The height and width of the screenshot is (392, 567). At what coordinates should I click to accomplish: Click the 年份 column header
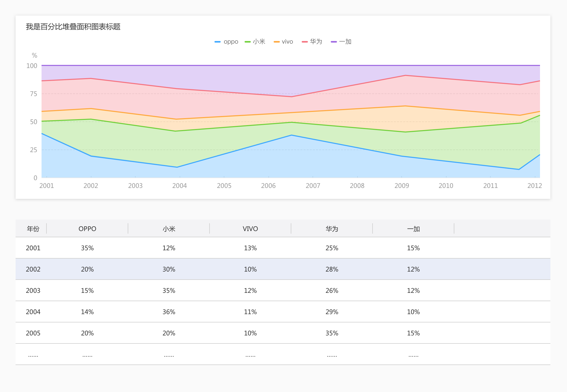(33, 229)
